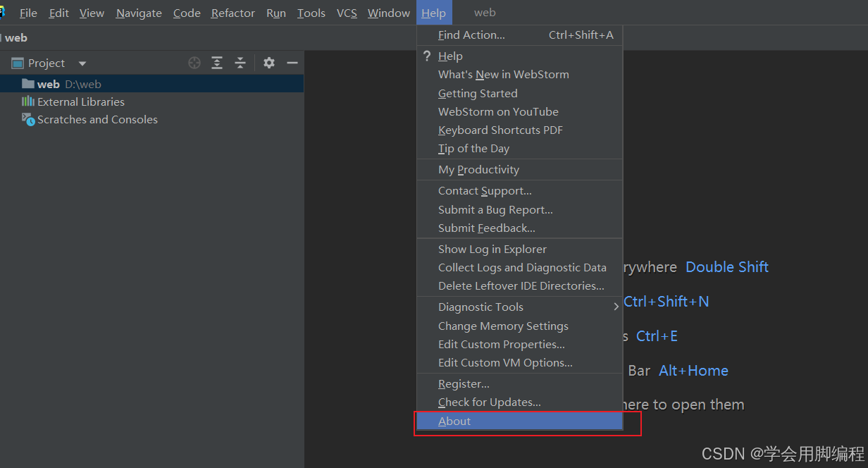
Task: Click the locate/select opened file target icon
Action: coord(194,63)
